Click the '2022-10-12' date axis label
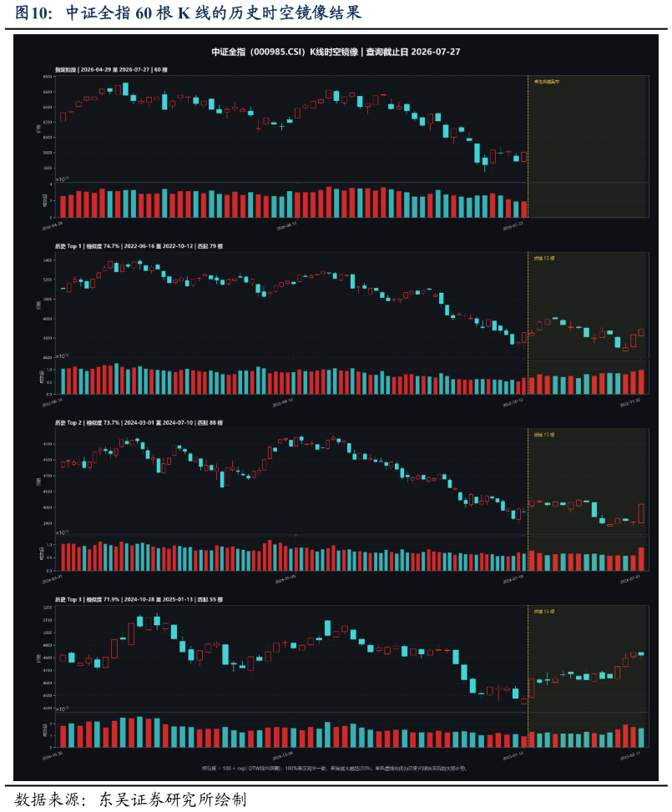 coord(513,402)
